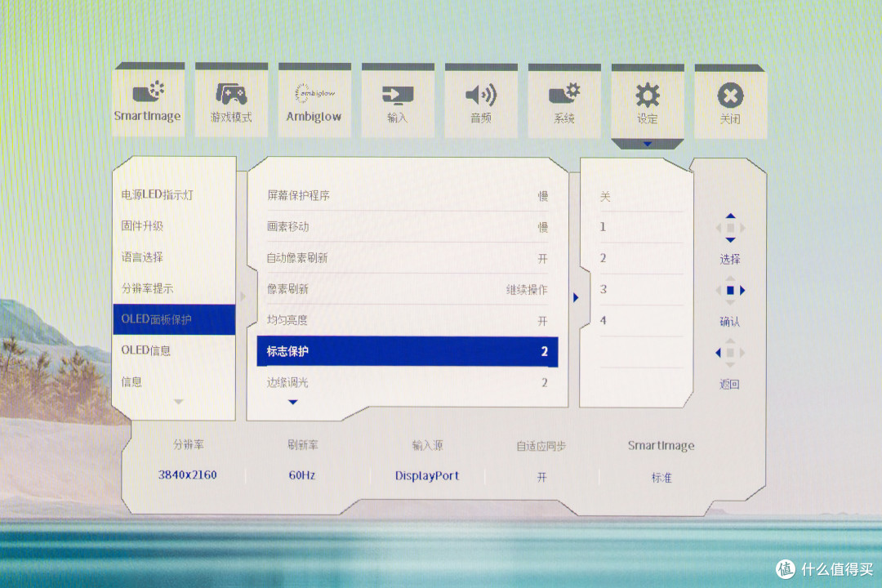882x588 pixels.
Task: Click the center square above 确认
Action: point(730,291)
